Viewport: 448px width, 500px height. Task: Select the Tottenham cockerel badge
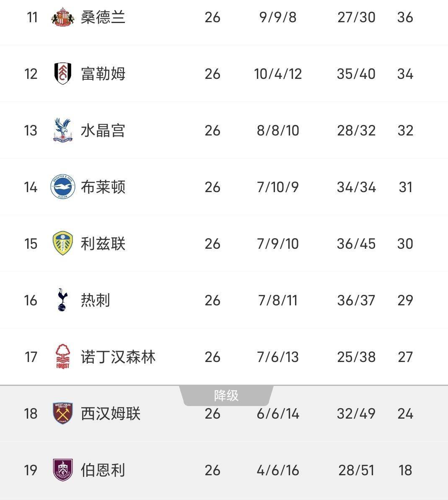(62, 300)
